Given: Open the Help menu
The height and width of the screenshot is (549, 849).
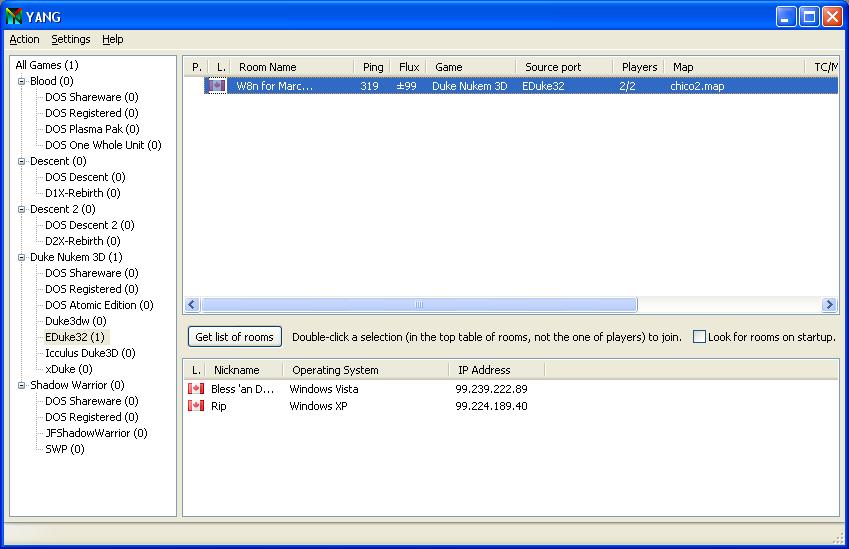Looking at the screenshot, I should (113, 39).
